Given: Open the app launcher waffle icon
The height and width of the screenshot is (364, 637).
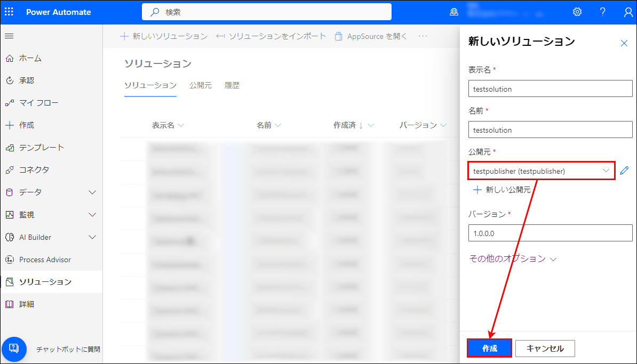Looking at the screenshot, I should click(x=9, y=12).
